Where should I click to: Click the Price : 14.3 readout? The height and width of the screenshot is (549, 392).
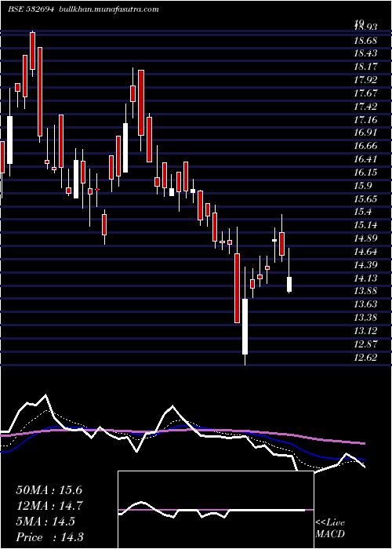[x=49, y=538]
